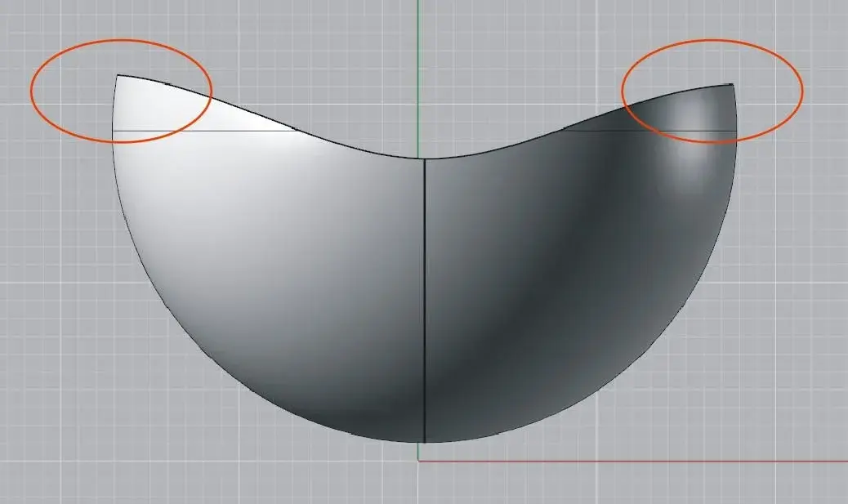Image resolution: width=848 pixels, height=504 pixels.
Task: Click empty grid area in the lower-left corner
Action: pyautogui.click(x=65, y=441)
